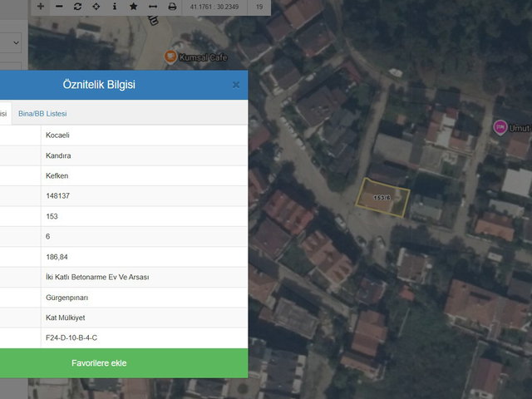Select the Kefken value cell
This screenshot has width=532, height=399.
(x=144, y=175)
